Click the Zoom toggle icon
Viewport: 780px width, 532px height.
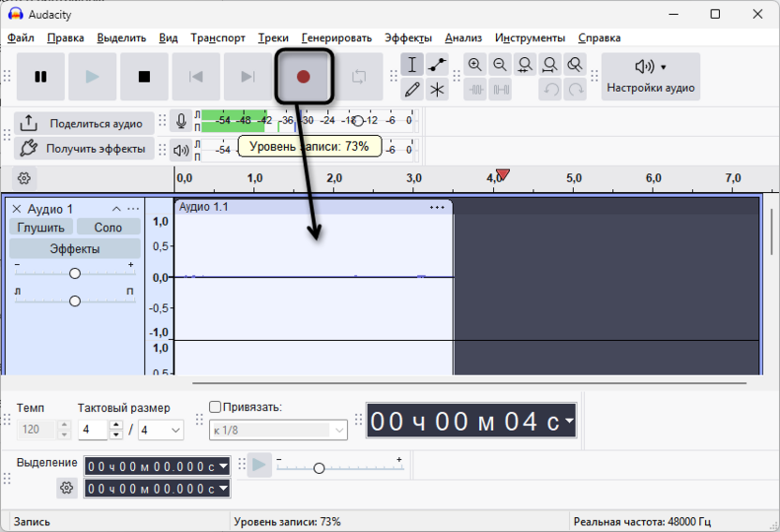(575, 65)
